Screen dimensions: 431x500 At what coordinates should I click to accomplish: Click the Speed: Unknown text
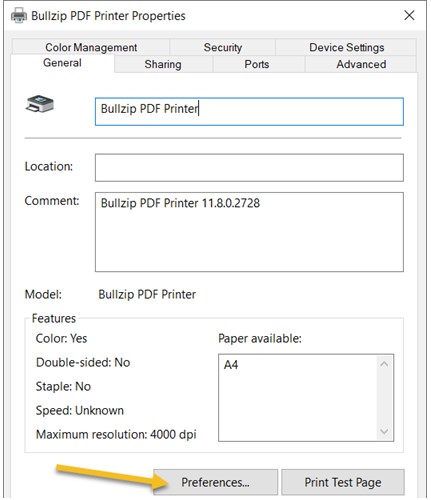[80, 410]
